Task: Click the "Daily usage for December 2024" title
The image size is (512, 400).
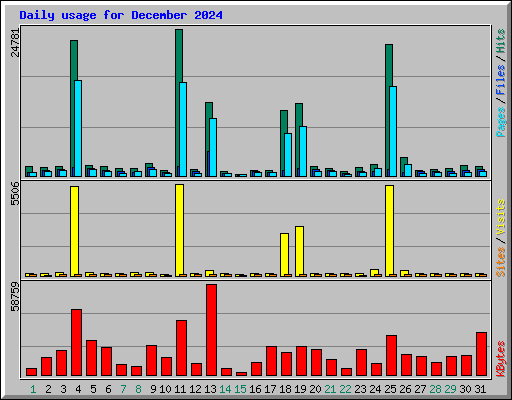Action: pyautogui.click(x=121, y=15)
